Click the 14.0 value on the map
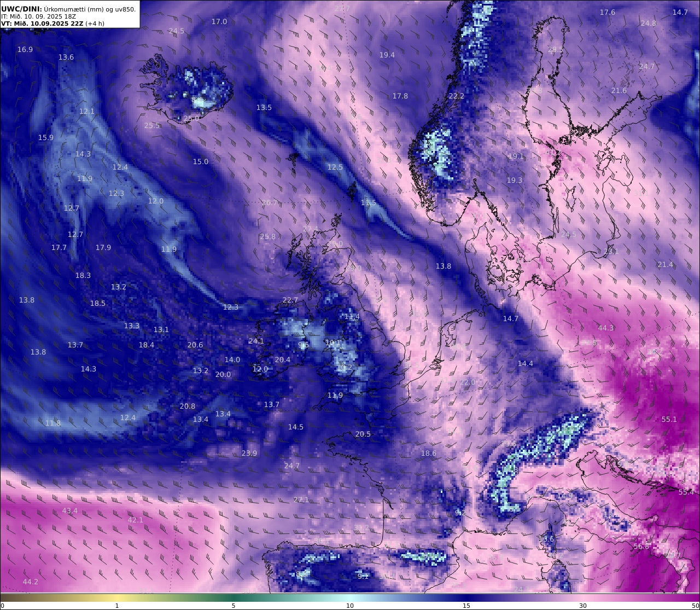Screen dimensions: 700x610 pos(232,360)
